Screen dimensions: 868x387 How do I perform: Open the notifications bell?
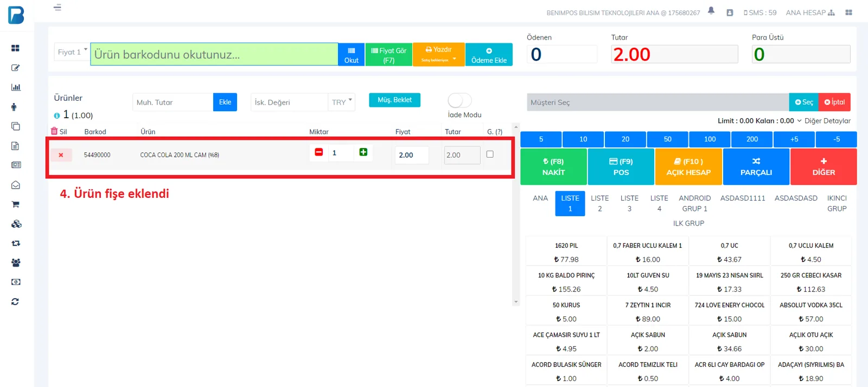coord(711,11)
